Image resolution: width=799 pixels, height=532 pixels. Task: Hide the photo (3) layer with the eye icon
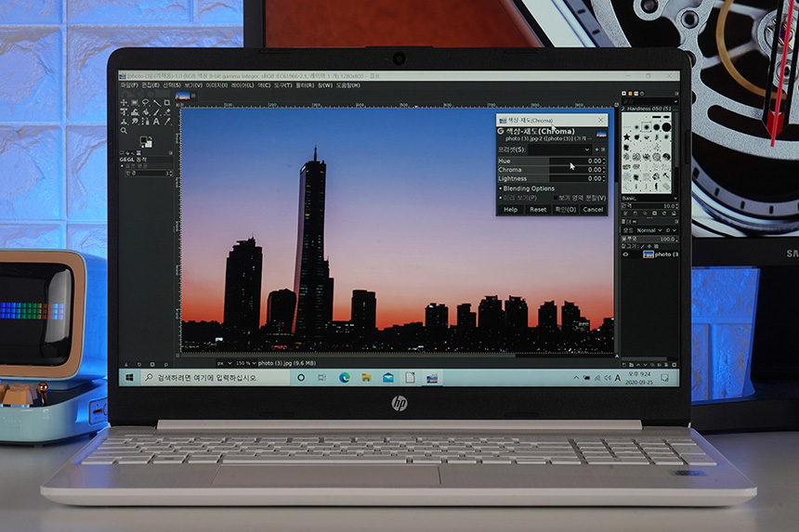[625, 254]
